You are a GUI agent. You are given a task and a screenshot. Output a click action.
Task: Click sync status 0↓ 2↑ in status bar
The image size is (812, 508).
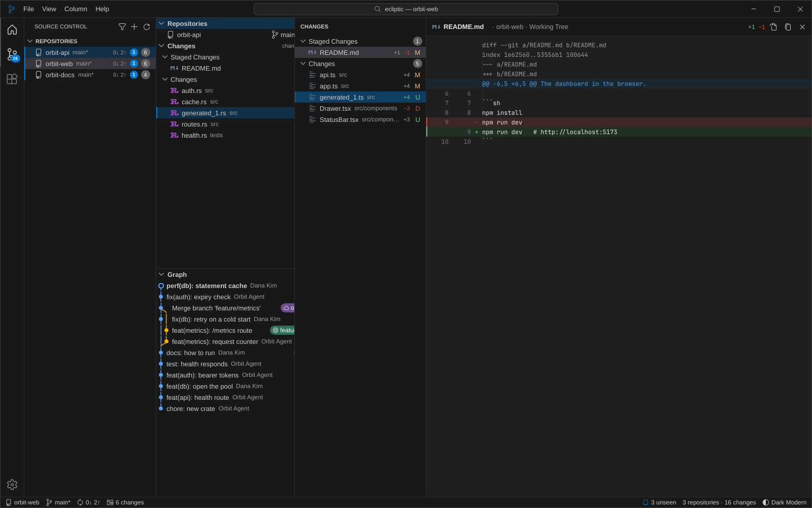(x=89, y=502)
